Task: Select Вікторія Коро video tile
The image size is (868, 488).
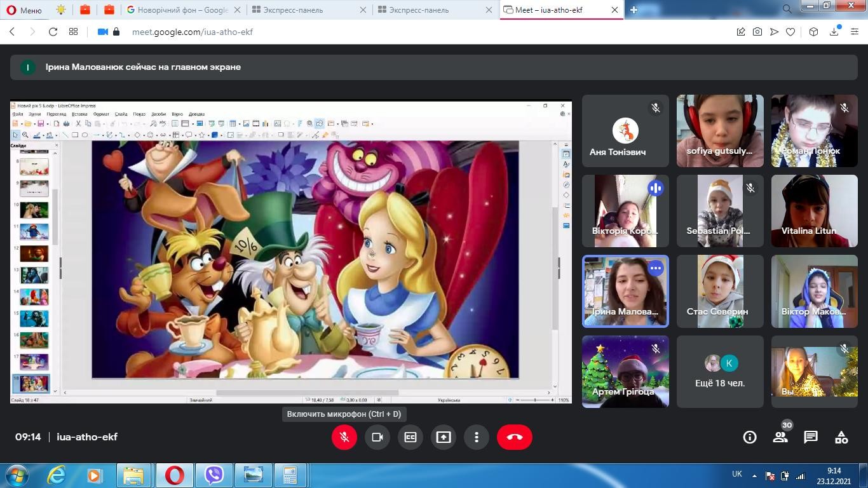Action: [625, 211]
